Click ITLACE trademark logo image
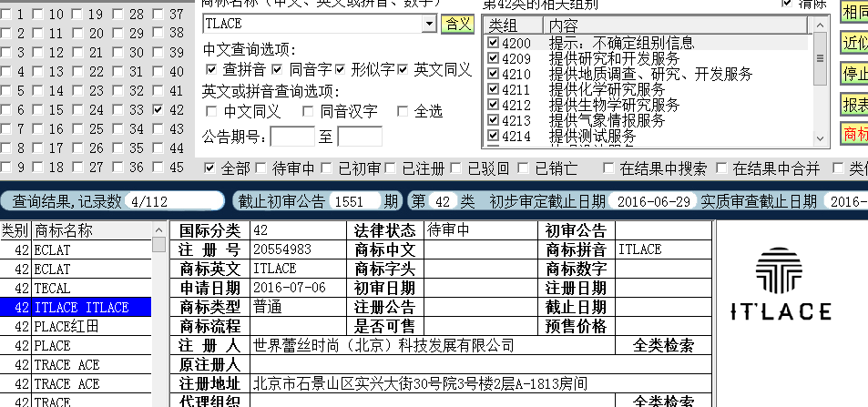868x407 pixels. point(781,283)
